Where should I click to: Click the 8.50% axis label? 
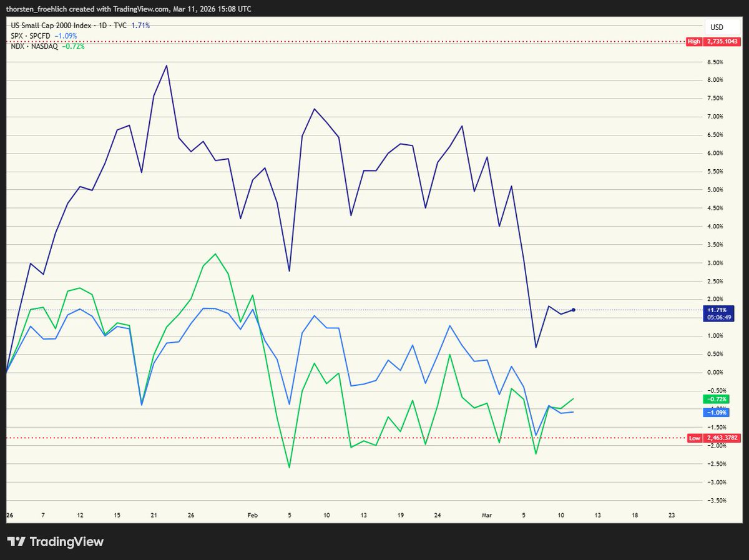point(715,62)
